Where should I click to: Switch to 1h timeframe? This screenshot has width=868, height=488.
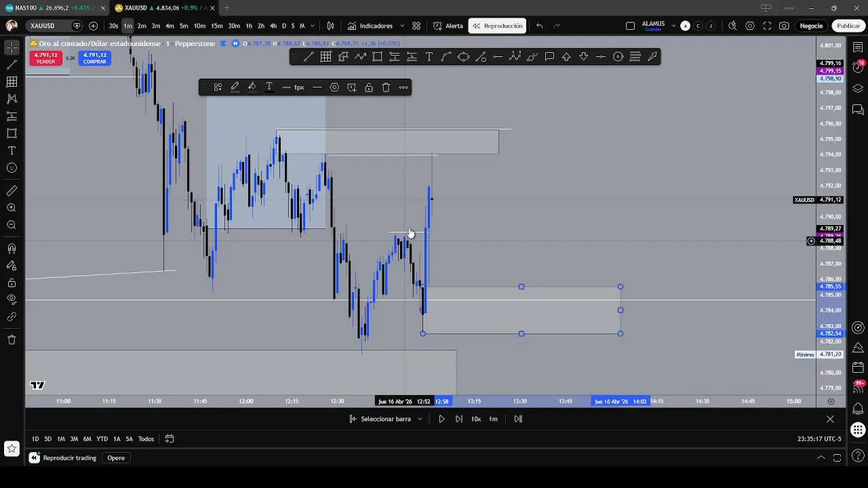(x=249, y=26)
